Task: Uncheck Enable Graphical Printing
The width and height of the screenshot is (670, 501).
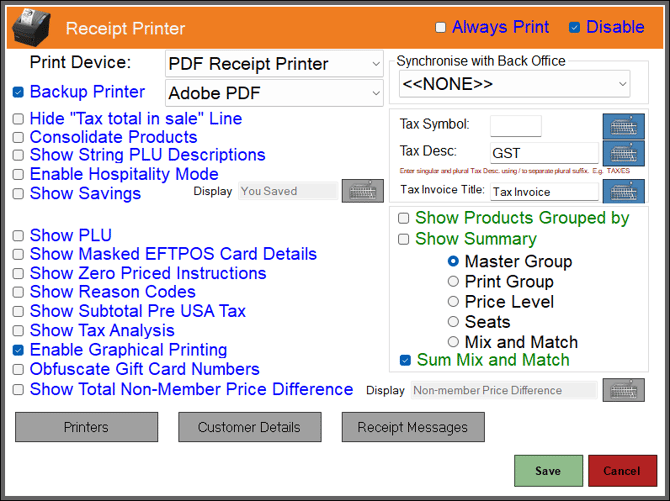Action: point(18,350)
